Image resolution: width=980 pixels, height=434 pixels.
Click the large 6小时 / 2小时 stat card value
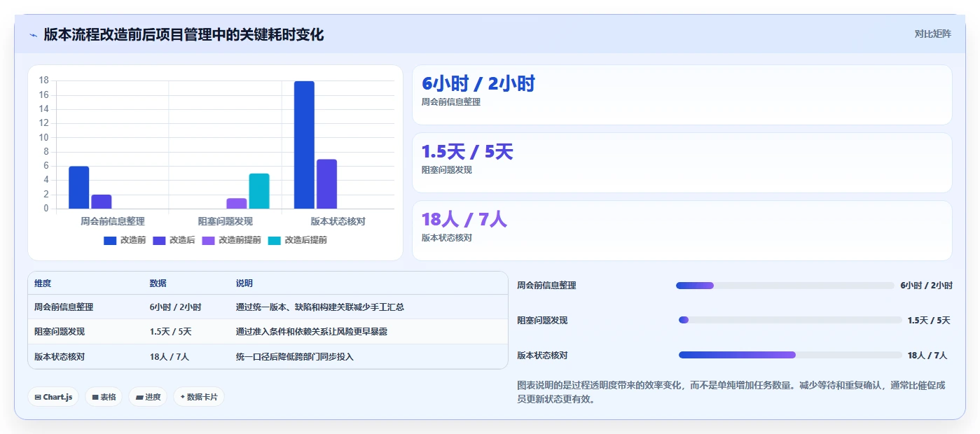point(478,84)
